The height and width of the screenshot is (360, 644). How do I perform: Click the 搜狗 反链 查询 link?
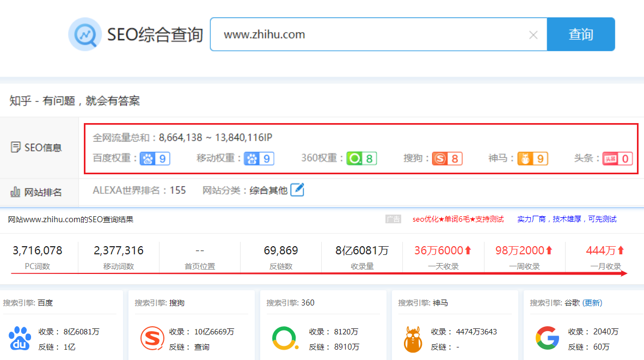[201, 347]
